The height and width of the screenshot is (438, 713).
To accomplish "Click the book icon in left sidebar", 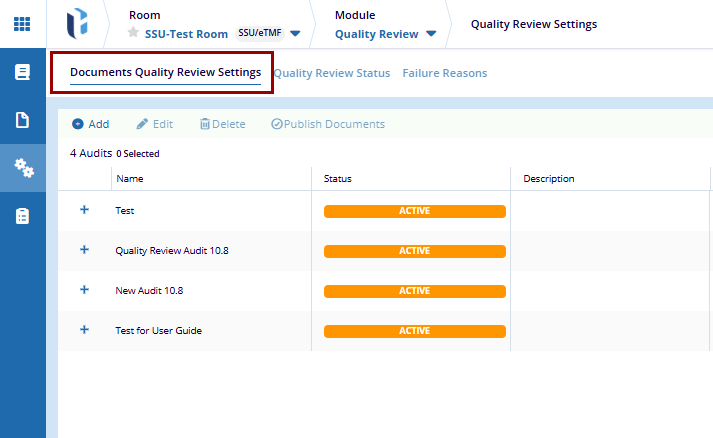I will (x=22, y=73).
